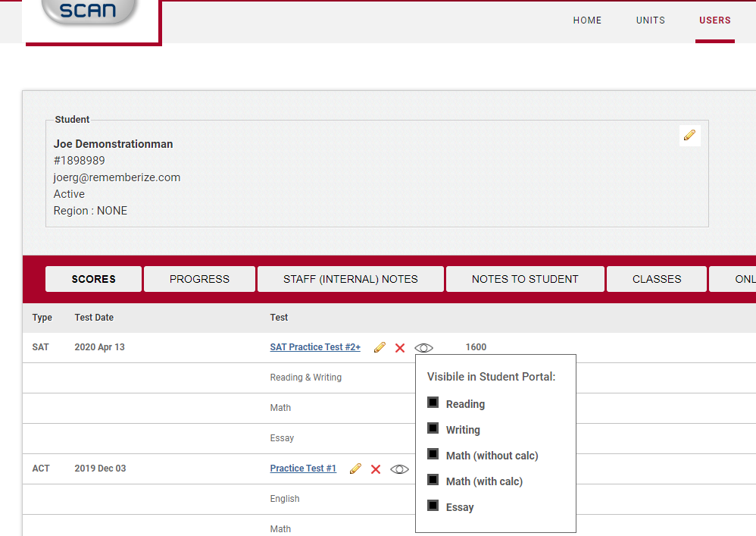Delete SAT Practice Test #2+ with red X

coord(400,348)
